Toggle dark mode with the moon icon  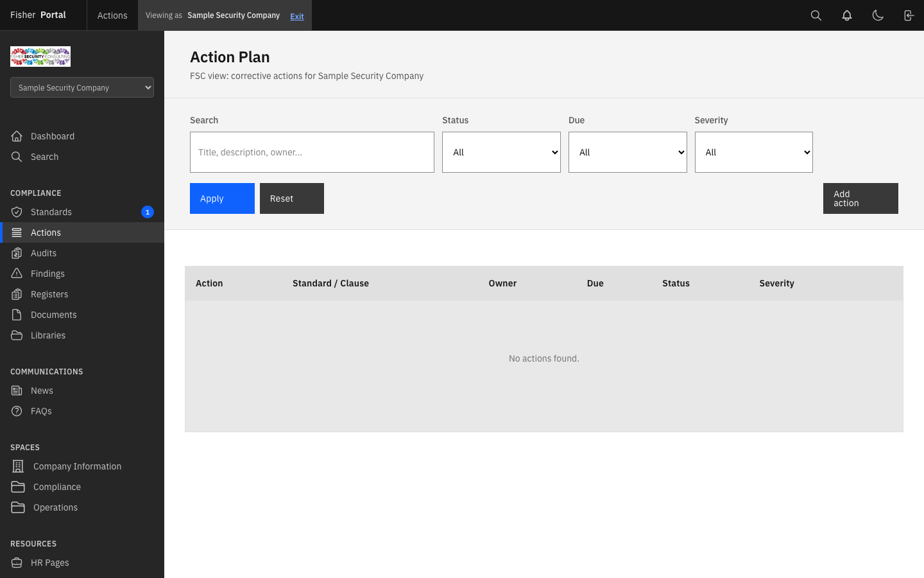pos(878,15)
